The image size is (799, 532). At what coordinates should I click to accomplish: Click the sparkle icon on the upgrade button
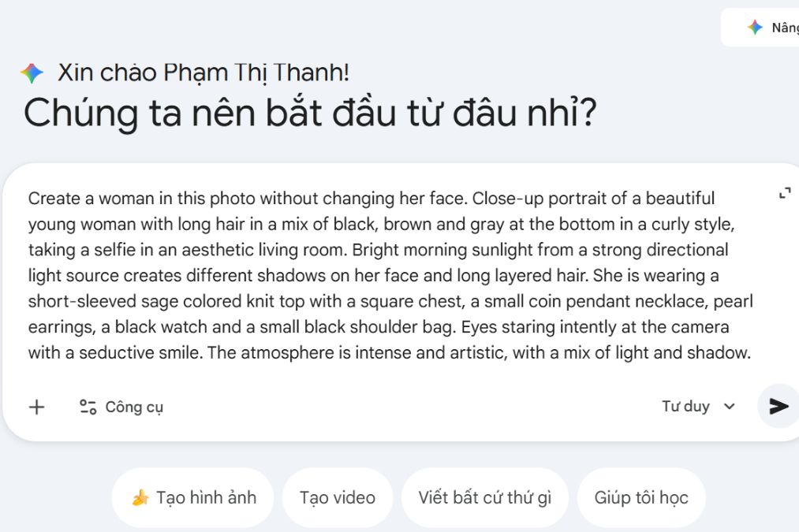755,28
